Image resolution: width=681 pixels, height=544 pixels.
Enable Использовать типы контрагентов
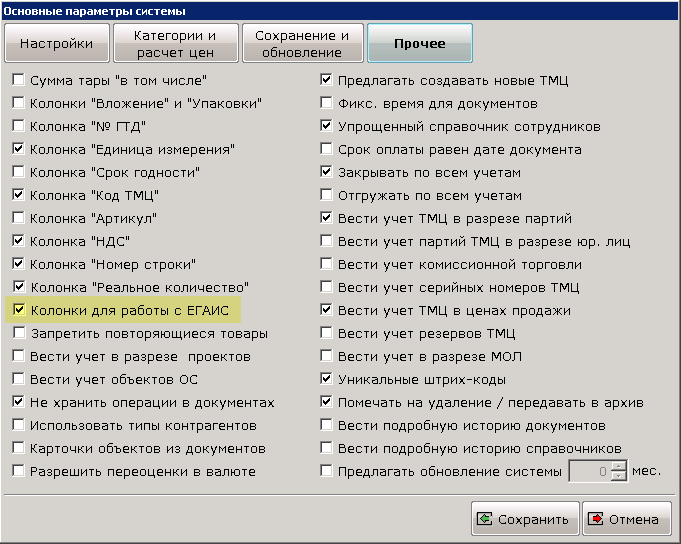tap(18, 425)
